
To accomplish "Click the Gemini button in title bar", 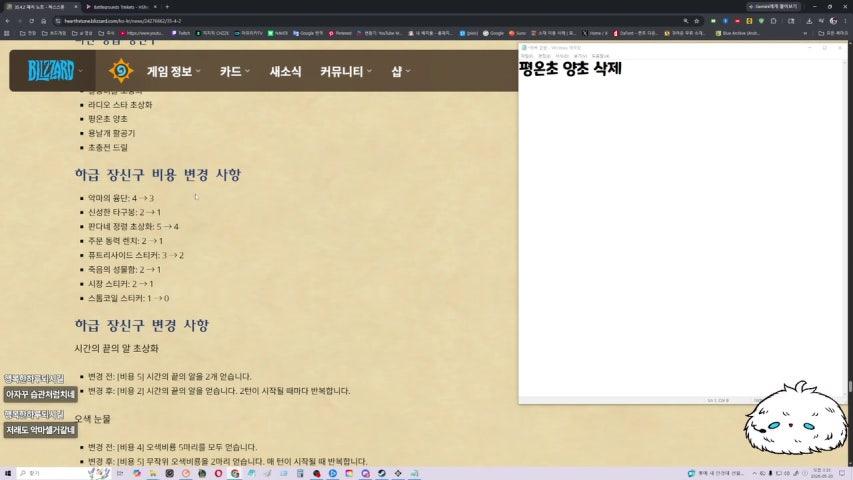I will click(x=772, y=7).
